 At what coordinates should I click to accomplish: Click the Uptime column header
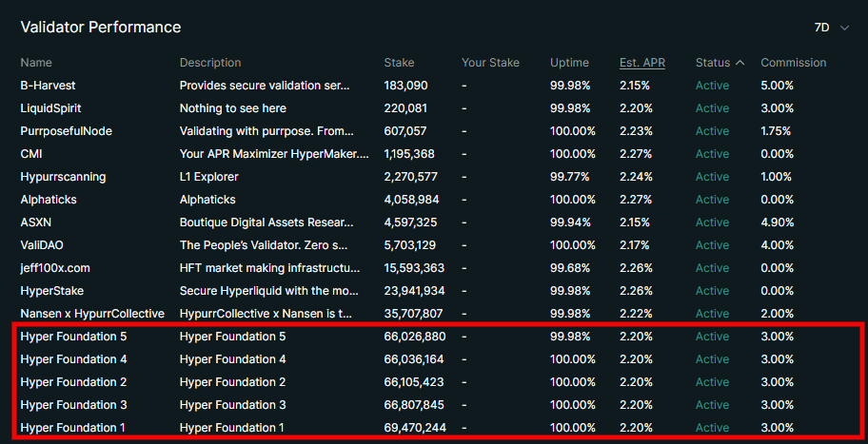569,63
